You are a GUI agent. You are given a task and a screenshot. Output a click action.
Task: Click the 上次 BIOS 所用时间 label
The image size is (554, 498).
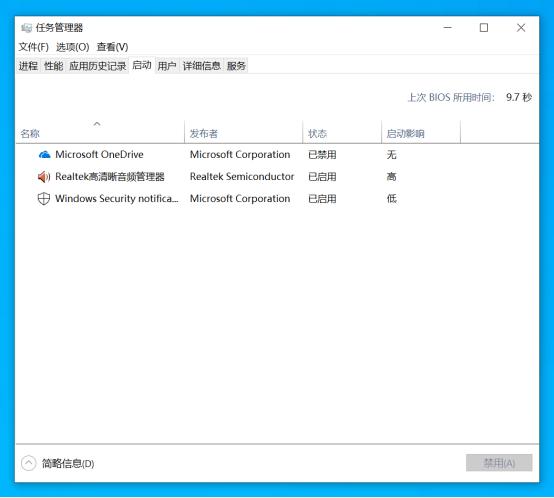tap(452, 97)
